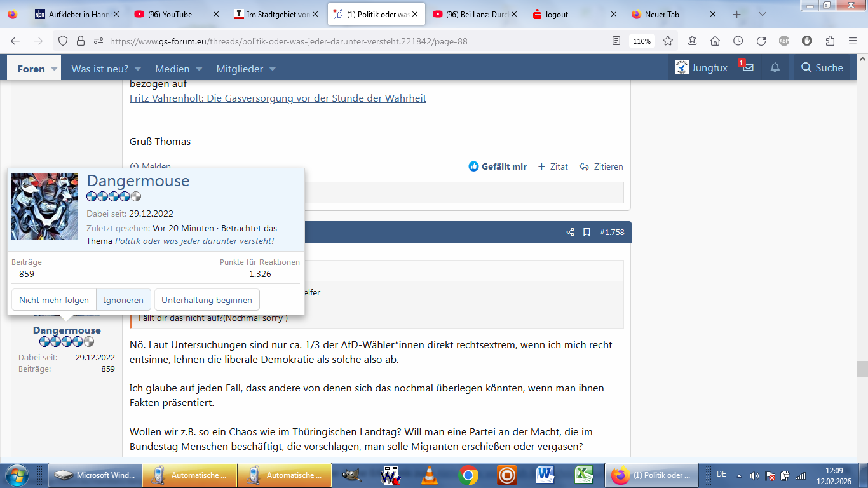Click the notifications bell icon
868x488 pixels.
[x=775, y=68]
